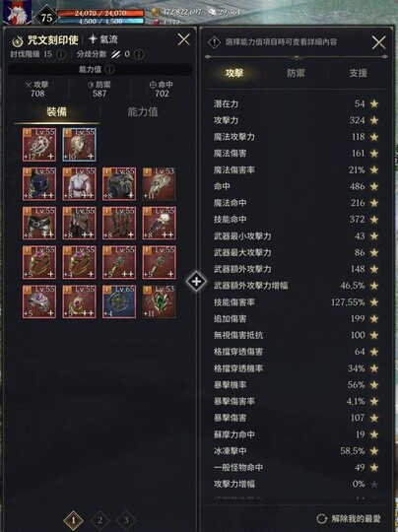Open the 能力值 tab in left panel
The height and width of the screenshot is (532, 398).
coord(143,112)
